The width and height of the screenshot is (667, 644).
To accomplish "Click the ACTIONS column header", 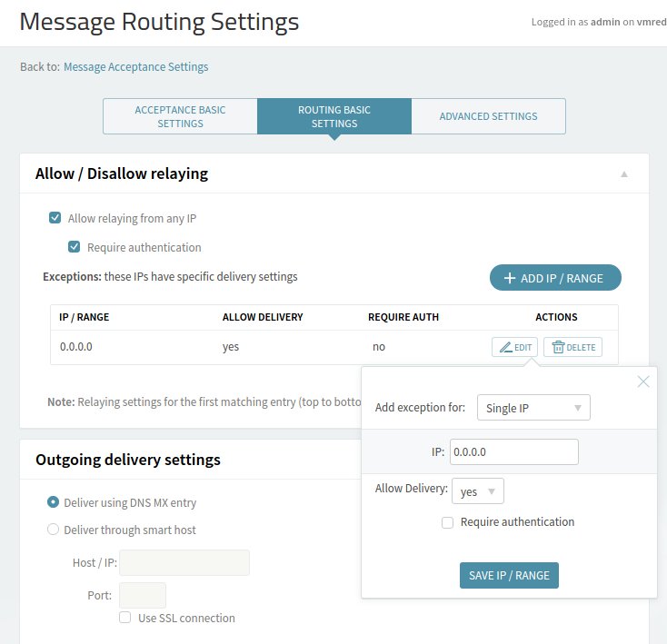I will pos(556,317).
